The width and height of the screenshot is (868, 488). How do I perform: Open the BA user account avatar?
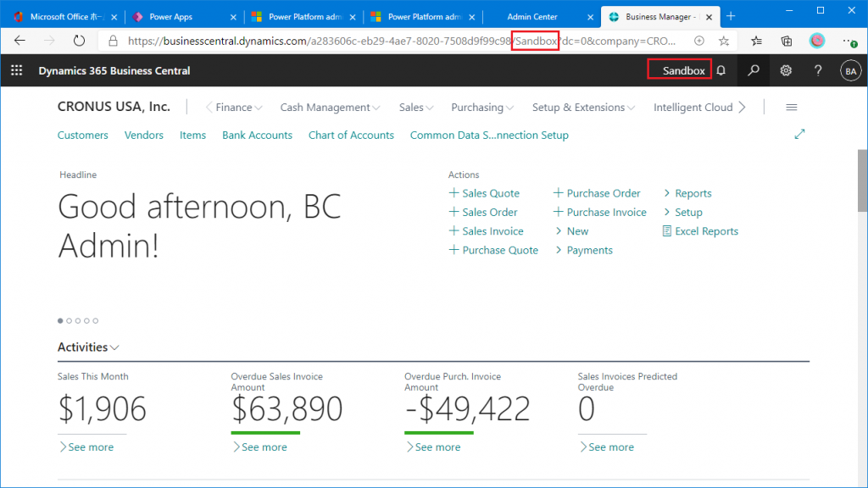coord(850,71)
